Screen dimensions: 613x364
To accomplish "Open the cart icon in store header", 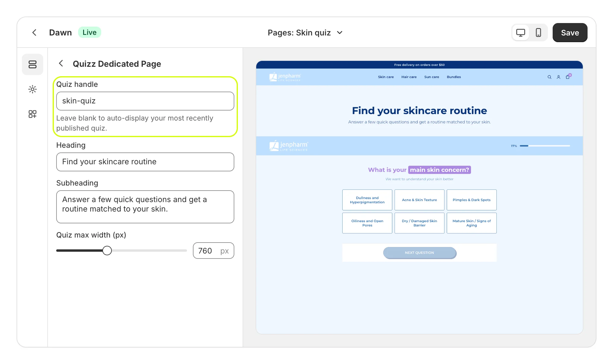I will [568, 77].
